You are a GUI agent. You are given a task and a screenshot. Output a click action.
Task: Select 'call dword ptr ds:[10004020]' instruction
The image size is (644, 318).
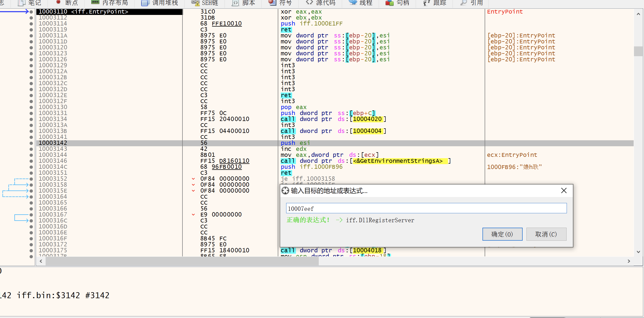coord(333,119)
